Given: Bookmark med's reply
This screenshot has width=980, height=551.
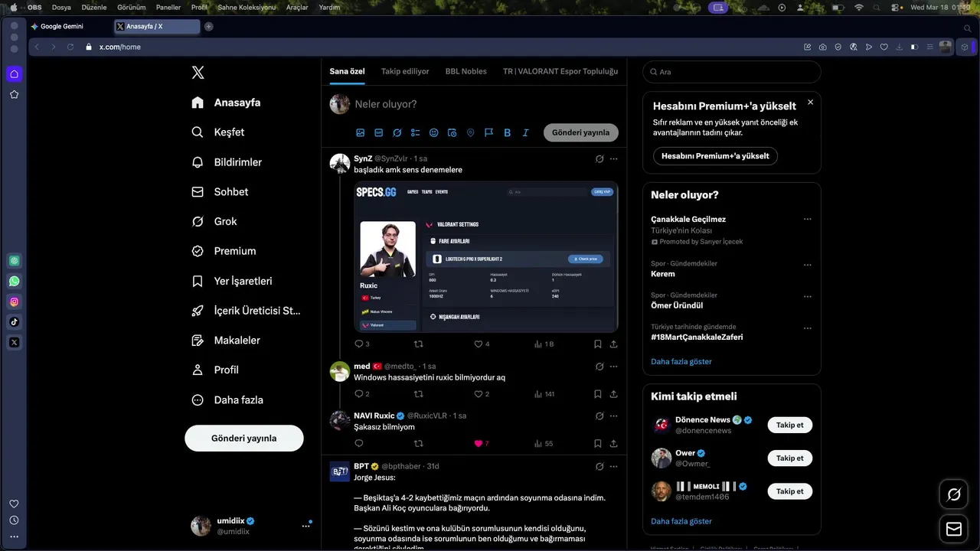Looking at the screenshot, I should click(x=598, y=394).
